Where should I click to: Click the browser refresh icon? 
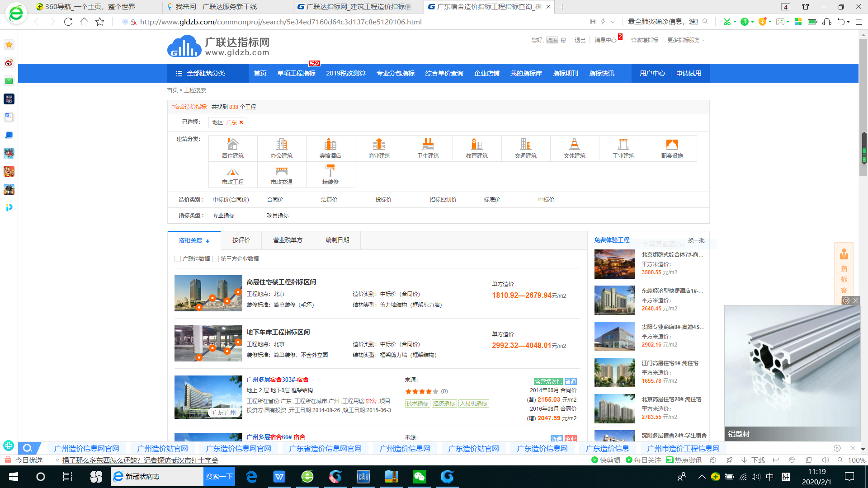(x=68, y=22)
